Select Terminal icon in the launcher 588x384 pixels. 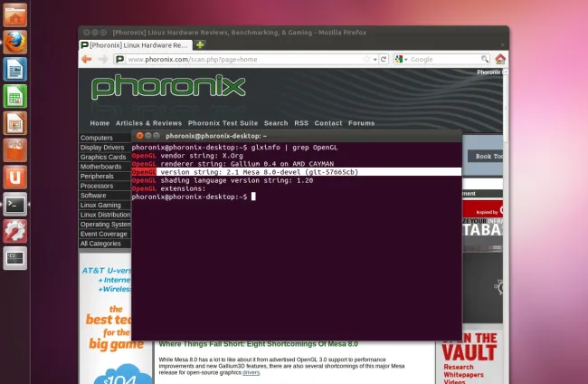point(15,204)
